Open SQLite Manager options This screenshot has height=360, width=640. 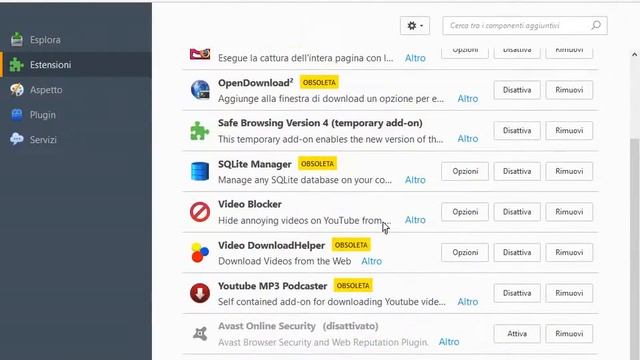tap(465, 171)
